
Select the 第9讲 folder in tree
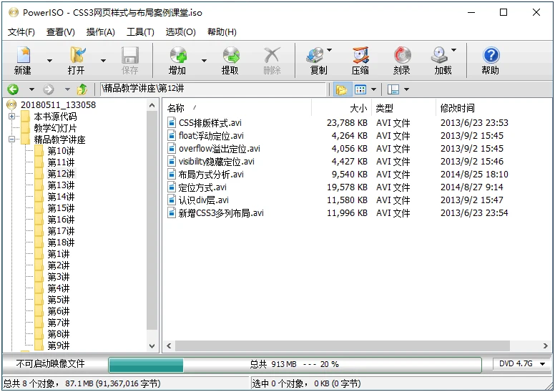59,346
